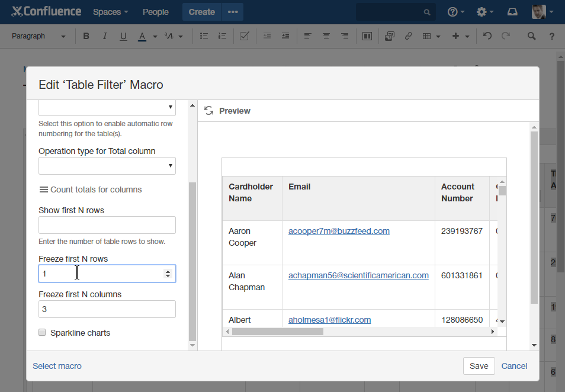Open the font color swatch picker
The height and width of the screenshot is (392, 565).
point(143,36)
